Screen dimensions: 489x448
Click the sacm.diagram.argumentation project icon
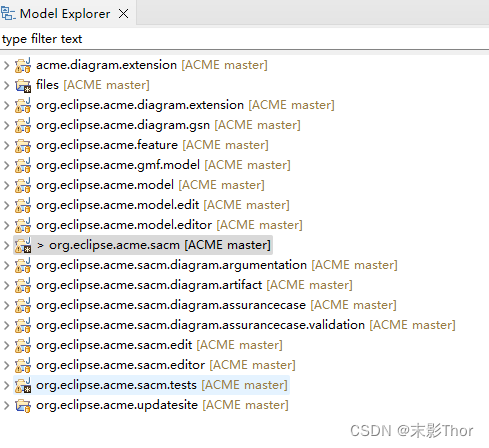point(23,265)
